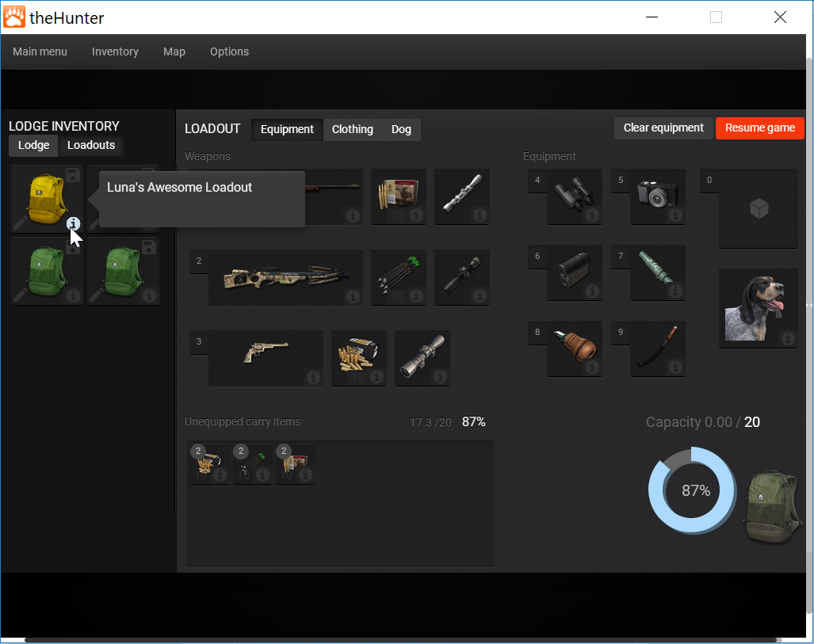Image resolution: width=814 pixels, height=644 pixels.
Task: Show info for the black slot 9 caller
Action: coord(675,367)
